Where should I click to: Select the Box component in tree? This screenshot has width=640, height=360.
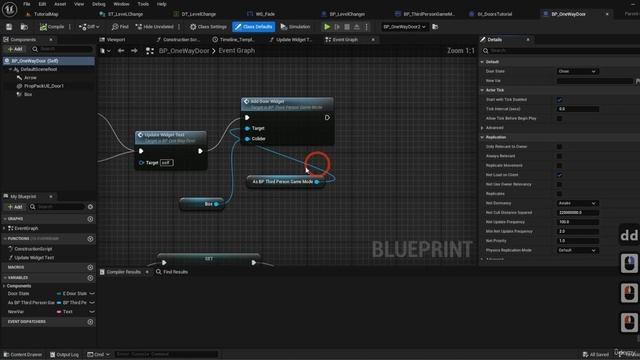[28, 94]
